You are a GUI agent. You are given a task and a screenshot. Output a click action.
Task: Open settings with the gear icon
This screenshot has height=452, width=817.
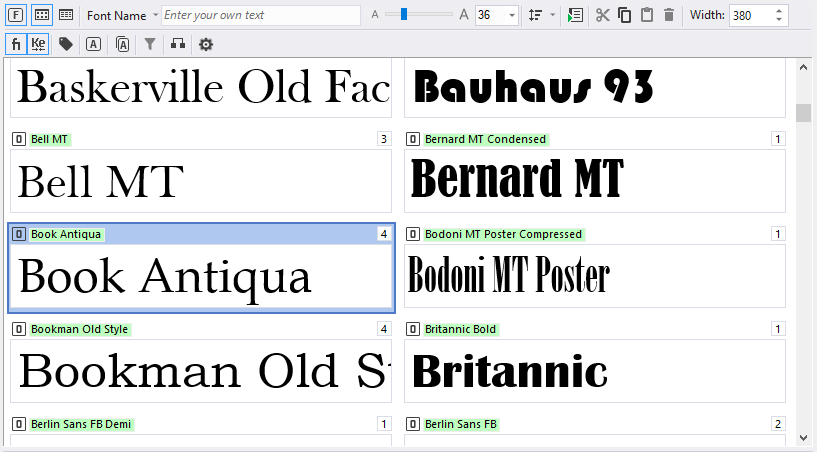pyautogui.click(x=206, y=44)
